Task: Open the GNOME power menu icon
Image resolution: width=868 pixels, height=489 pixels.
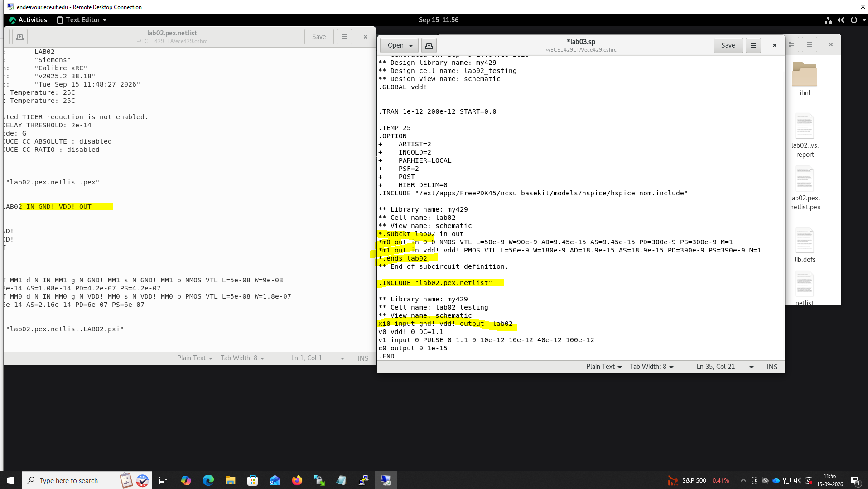Action: point(854,20)
